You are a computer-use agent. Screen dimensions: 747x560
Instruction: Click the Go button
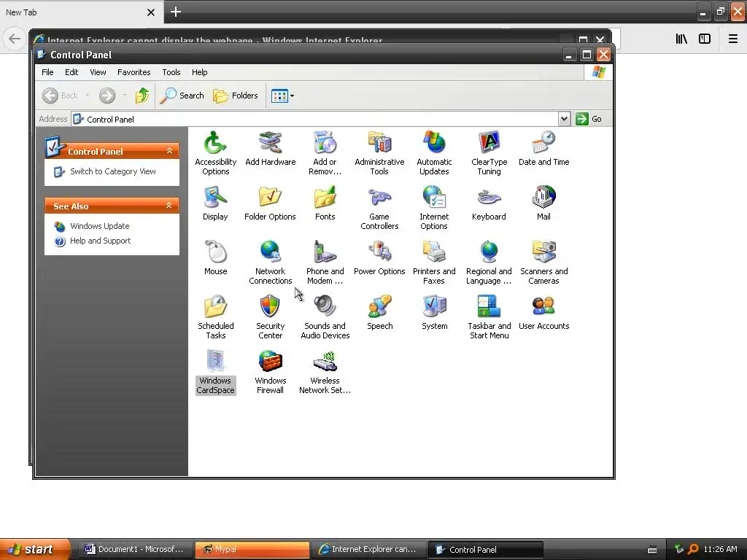589,119
